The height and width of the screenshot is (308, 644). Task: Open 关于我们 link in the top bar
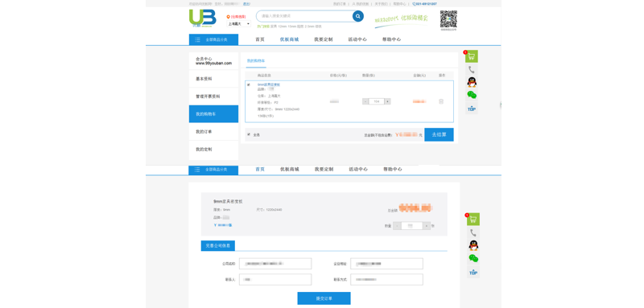381,4
